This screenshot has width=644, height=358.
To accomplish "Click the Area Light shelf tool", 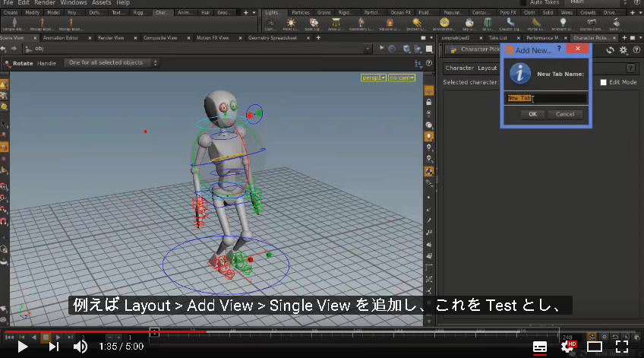I will click(x=336, y=24).
